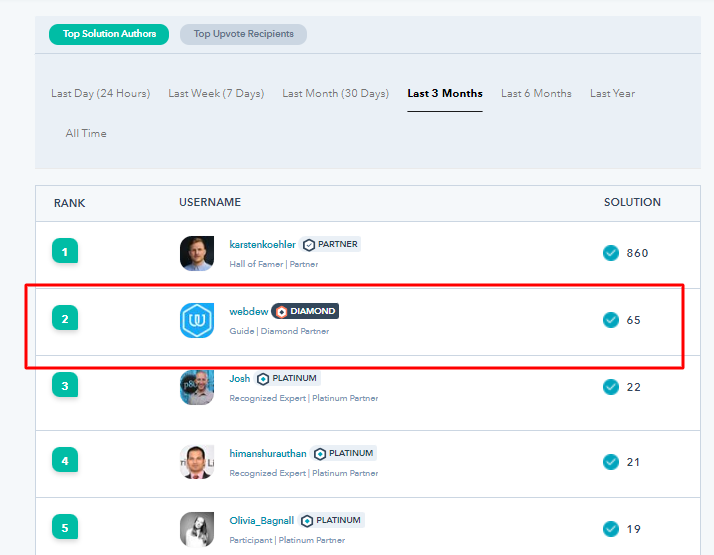This screenshot has width=714, height=555.
Task: Click himanshurauthan's profile avatar
Action: pos(197,462)
